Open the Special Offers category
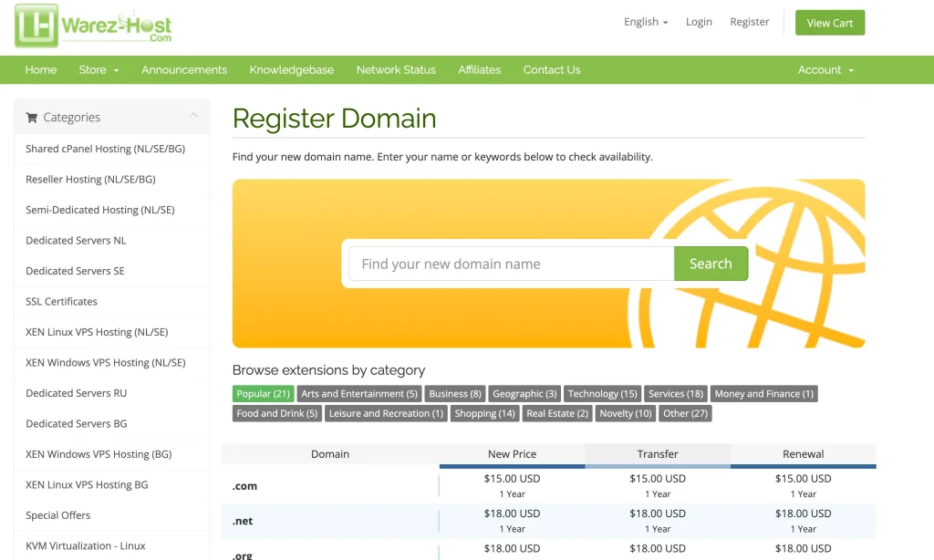Viewport: 934px width, 560px height. pos(57,515)
